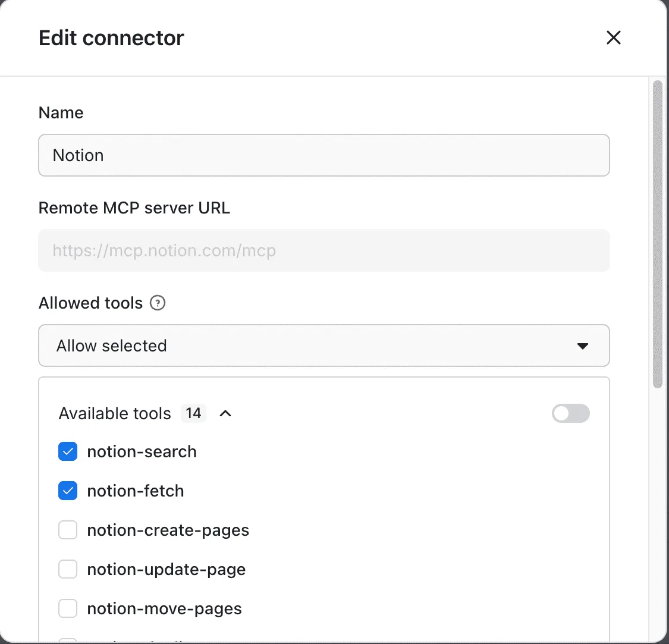Enable the notion-update-page checkbox
669x644 pixels.
[x=68, y=569]
